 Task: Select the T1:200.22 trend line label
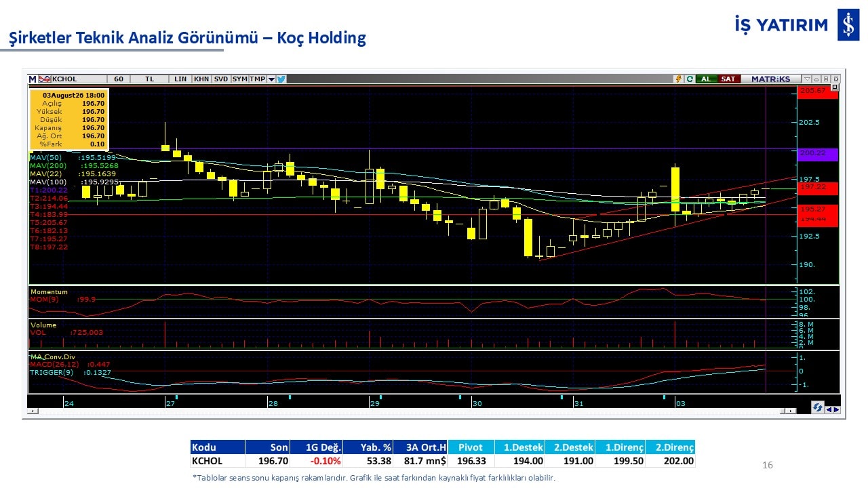49,190
